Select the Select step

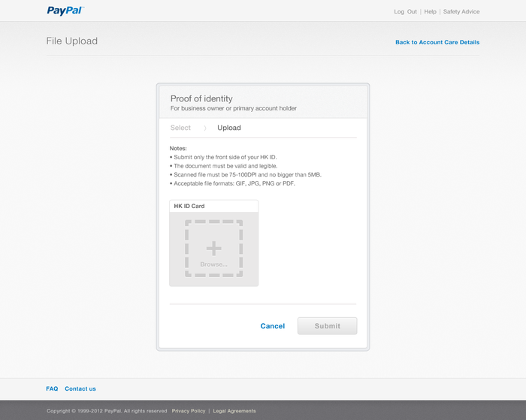180,128
